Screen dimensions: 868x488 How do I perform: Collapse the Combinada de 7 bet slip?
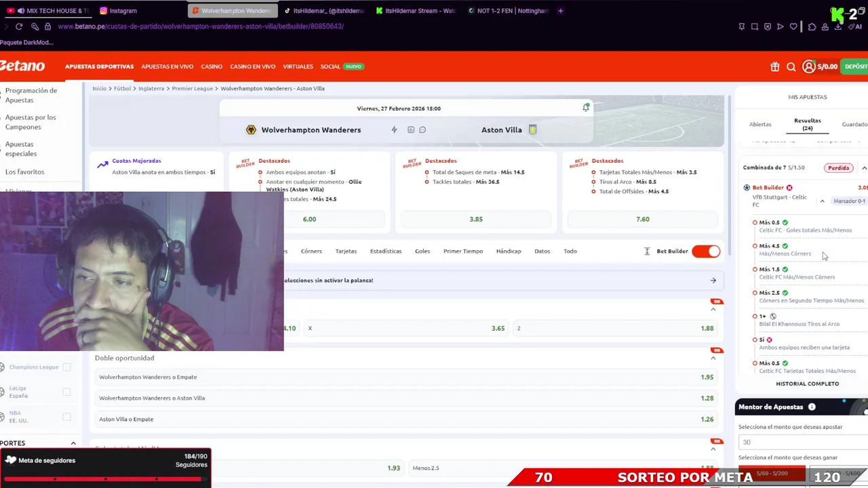click(864, 168)
